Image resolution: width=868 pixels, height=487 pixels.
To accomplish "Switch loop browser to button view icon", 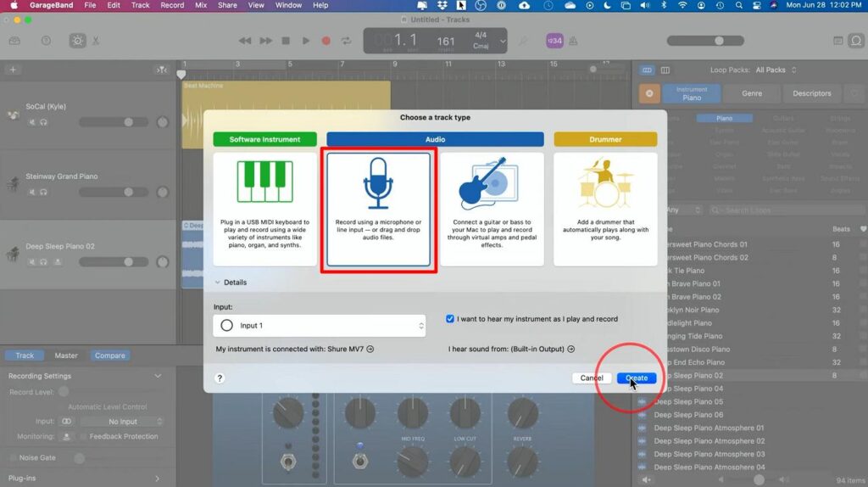I will [x=647, y=70].
